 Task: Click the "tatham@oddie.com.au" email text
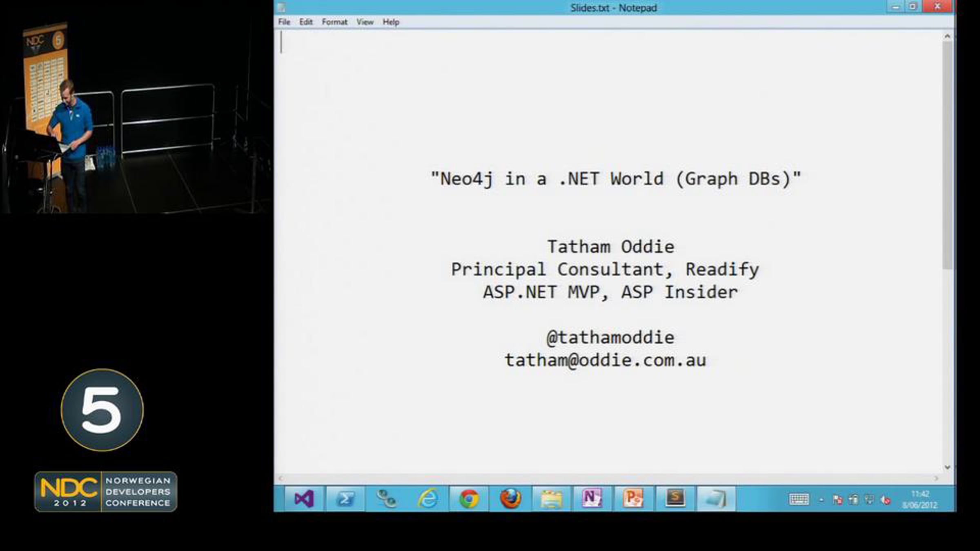(x=606, y=360)
